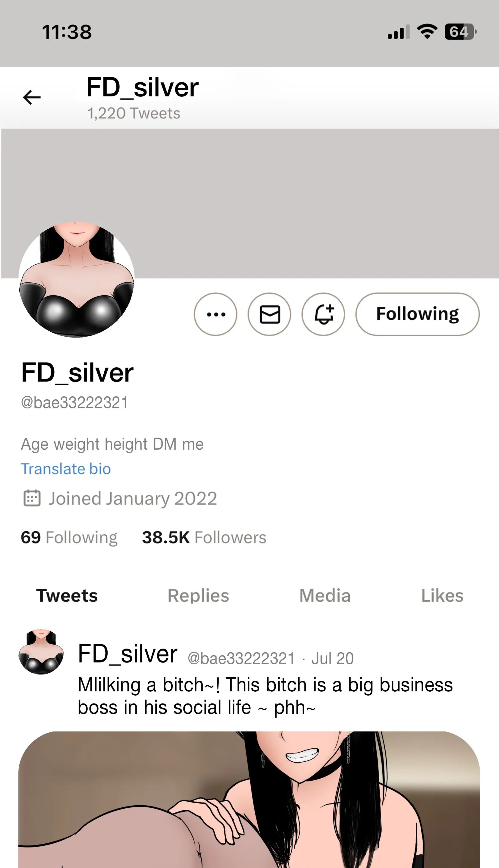Tap the battery indicator showing 64
The height and width of the screenshot is (868, 499).
(x=460, y=32)
